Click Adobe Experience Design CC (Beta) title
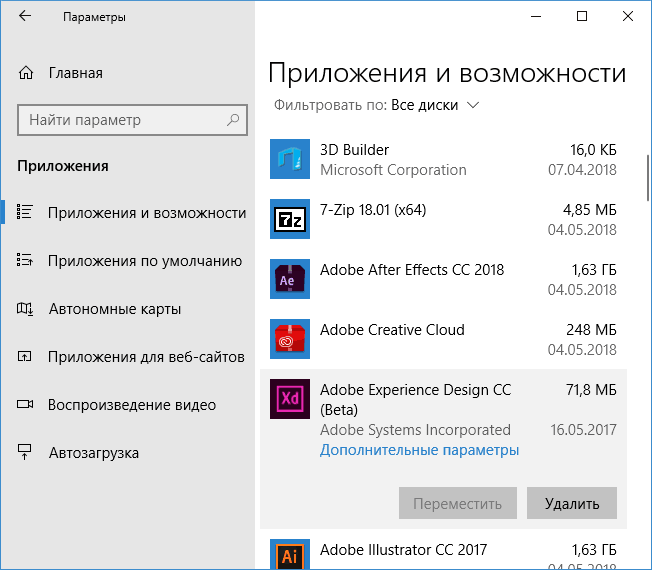The image size is (652, 570). coord(415,400)
